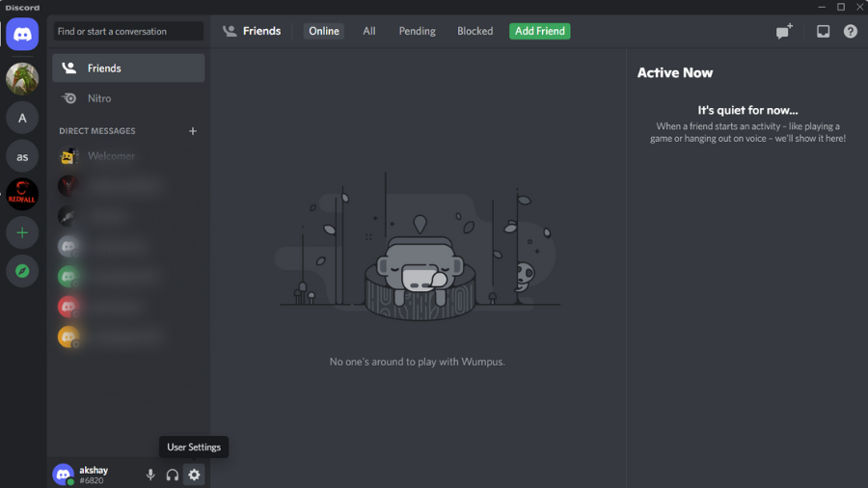Switch to the Pending tab
The height and width of the screenshot is (488, 868).
417,31
